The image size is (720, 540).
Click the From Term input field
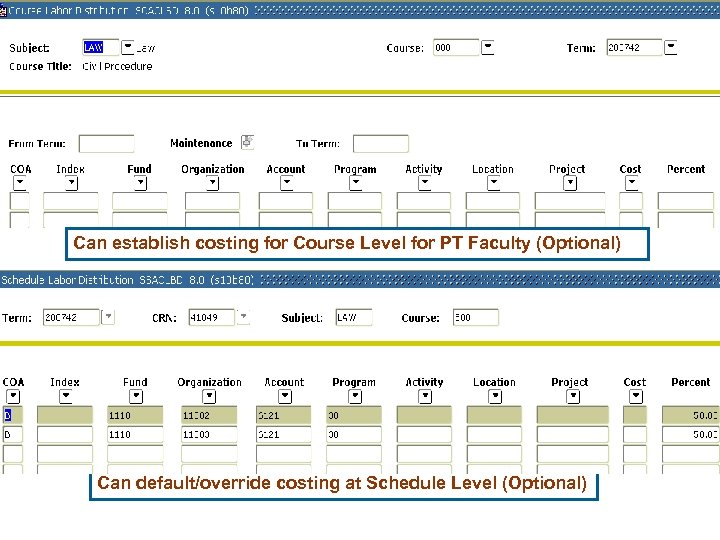coord(107,144)
